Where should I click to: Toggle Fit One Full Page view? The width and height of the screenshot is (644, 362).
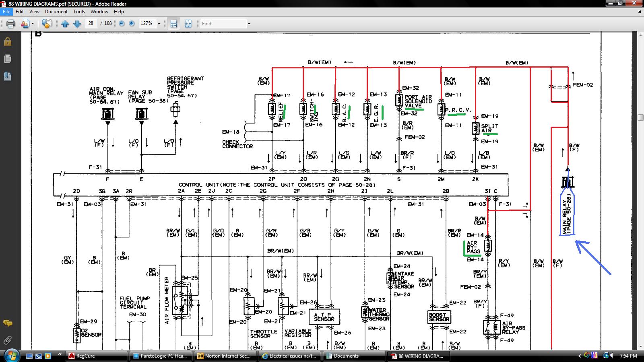click(188, 24)
